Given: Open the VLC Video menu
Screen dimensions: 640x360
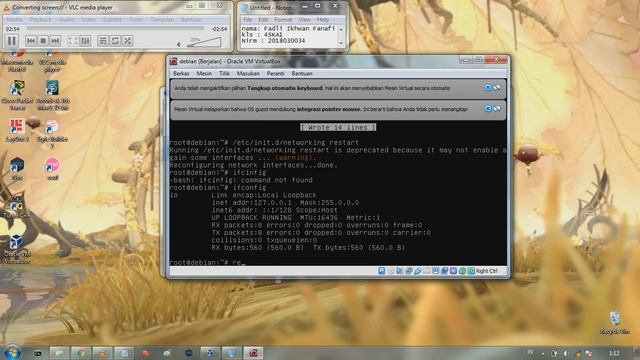Looking at the screenshot, I should coord(88,20).
